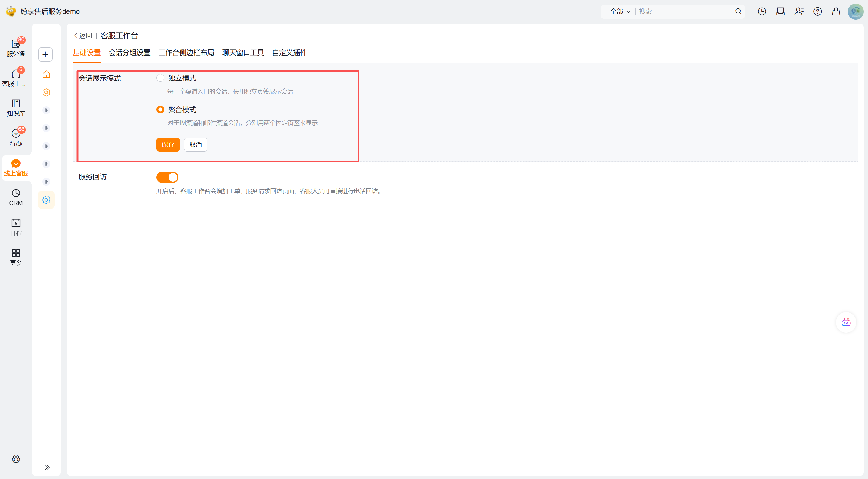This screenshot has width=868, height=479.
Task: Open the 知识库 sidebar icon
Action: click(16, 107)
